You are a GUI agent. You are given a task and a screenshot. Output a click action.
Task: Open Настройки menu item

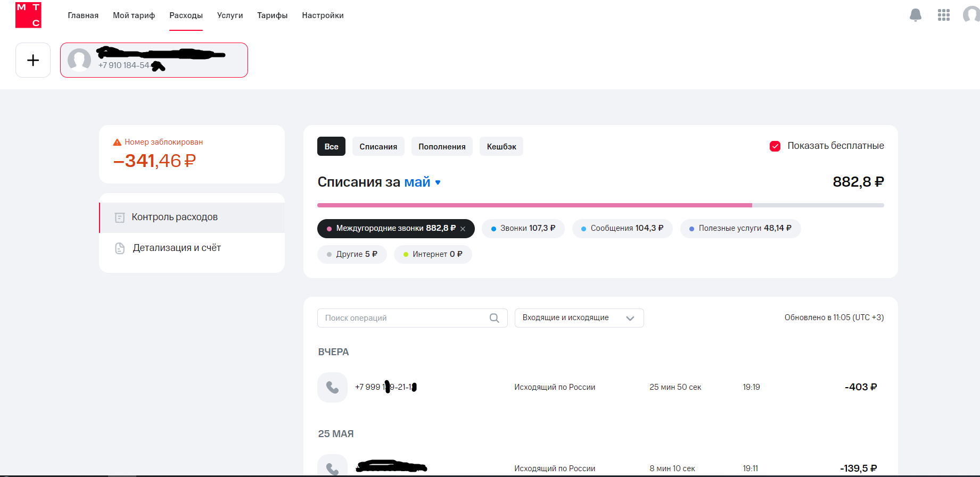point(323,15)
